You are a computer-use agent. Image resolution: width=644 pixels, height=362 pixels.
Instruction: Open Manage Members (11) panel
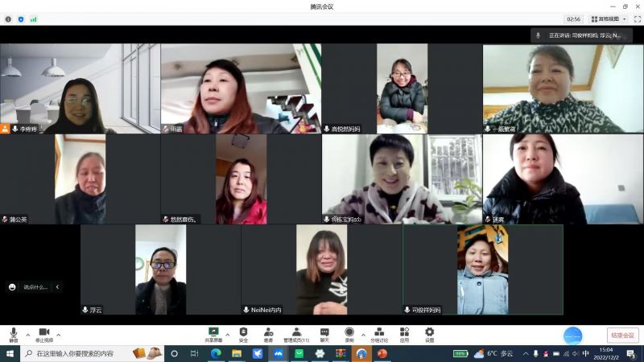(296, 333)
